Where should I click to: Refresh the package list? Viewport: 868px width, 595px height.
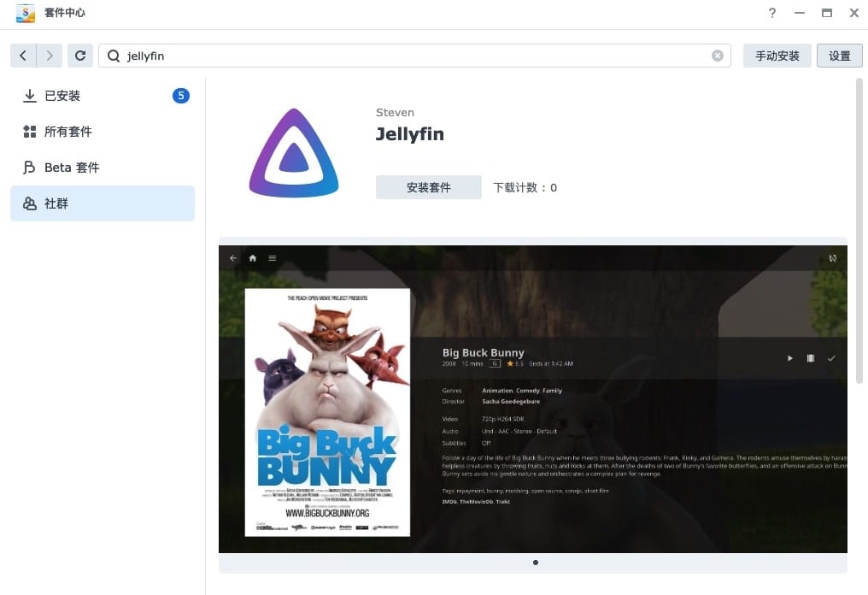(80, 56)
